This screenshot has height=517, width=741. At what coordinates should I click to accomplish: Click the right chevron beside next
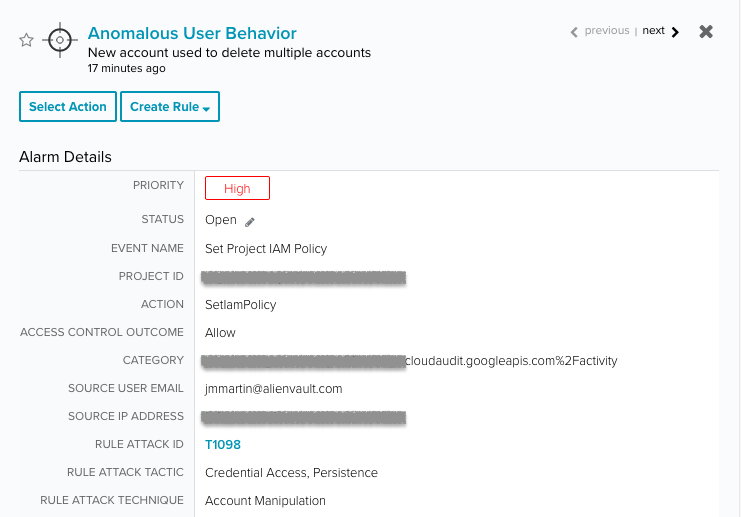point(675,32)
